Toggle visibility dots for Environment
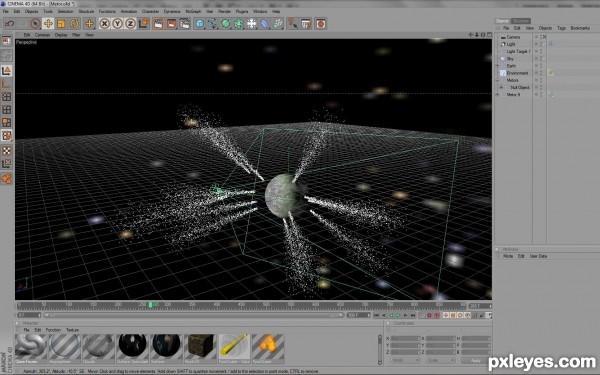 [541, 73]
